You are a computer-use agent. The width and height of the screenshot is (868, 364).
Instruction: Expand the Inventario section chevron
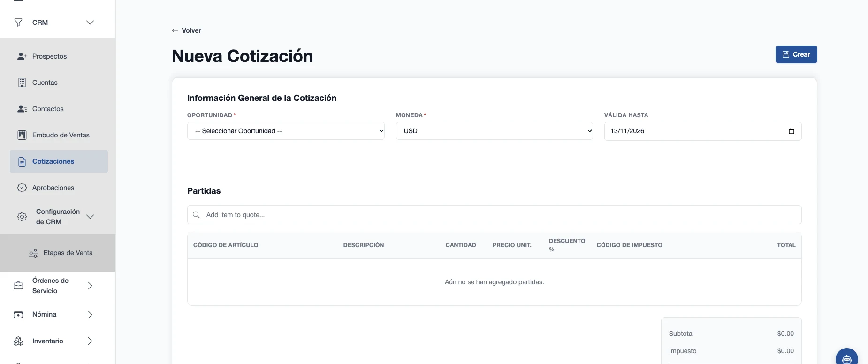[x=90, y=341]
